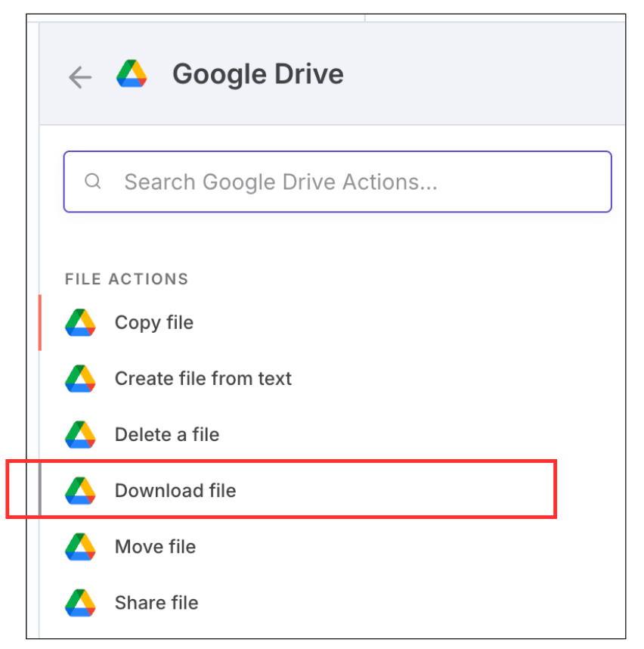644x649 pixels.
Task: Click the Drive icon beside Download file
Action: (79, 489)
